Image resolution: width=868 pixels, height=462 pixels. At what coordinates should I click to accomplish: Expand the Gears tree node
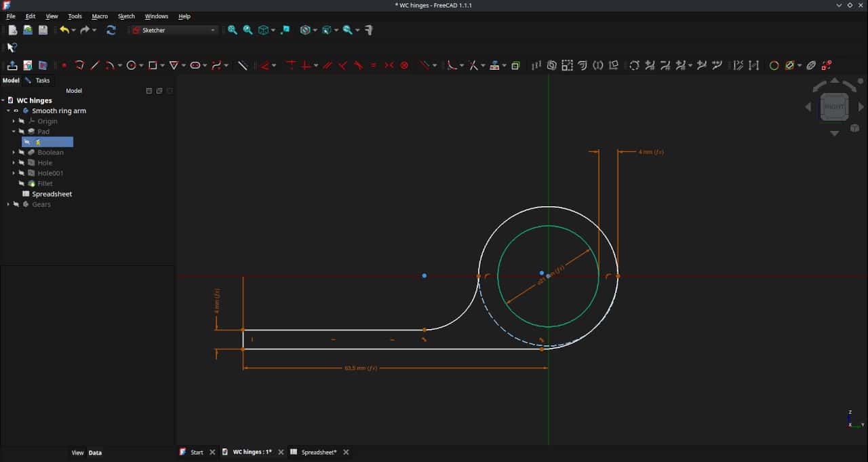point(8,204)
